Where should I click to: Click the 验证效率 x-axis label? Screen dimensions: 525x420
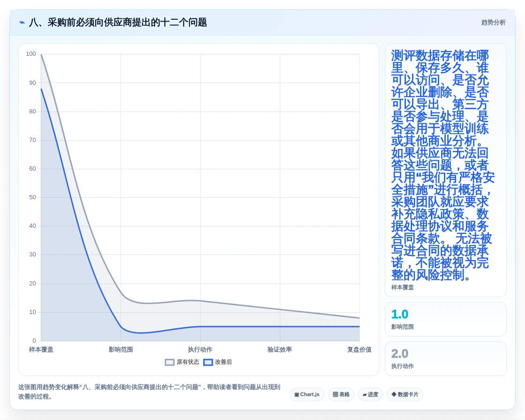click(x=280, y=350)
